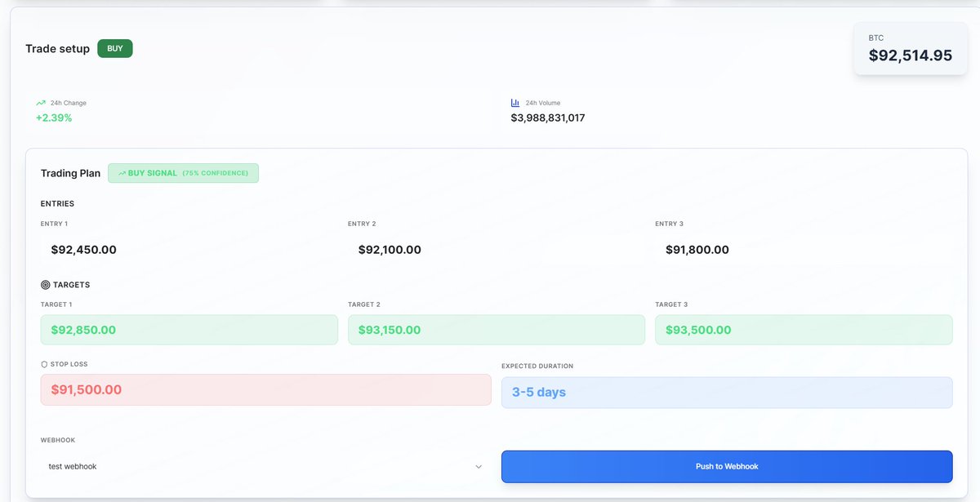
Task: Click the Stop Loss shield icon
Action: tap(44, 364)
